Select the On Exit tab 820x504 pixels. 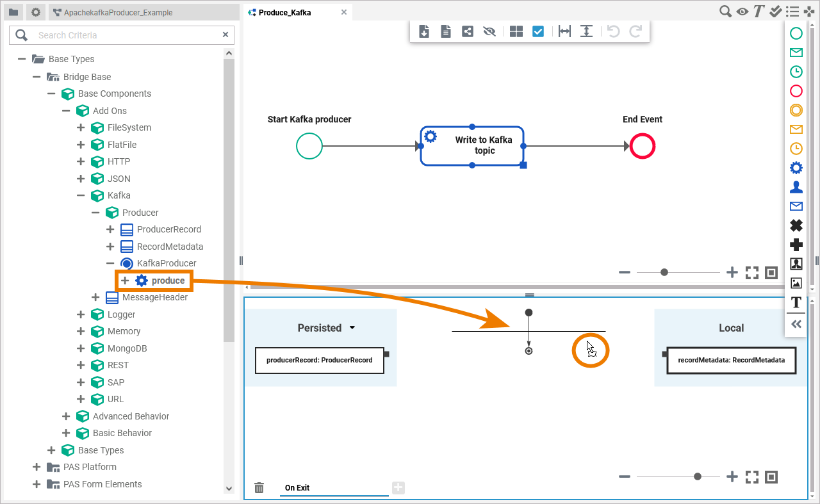[x=297, y=488]
